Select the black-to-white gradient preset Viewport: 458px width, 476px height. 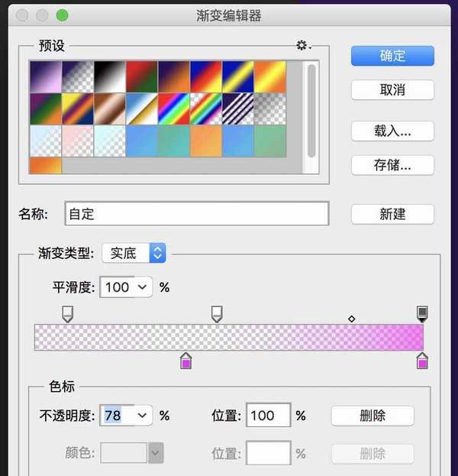tap(110, 77)
